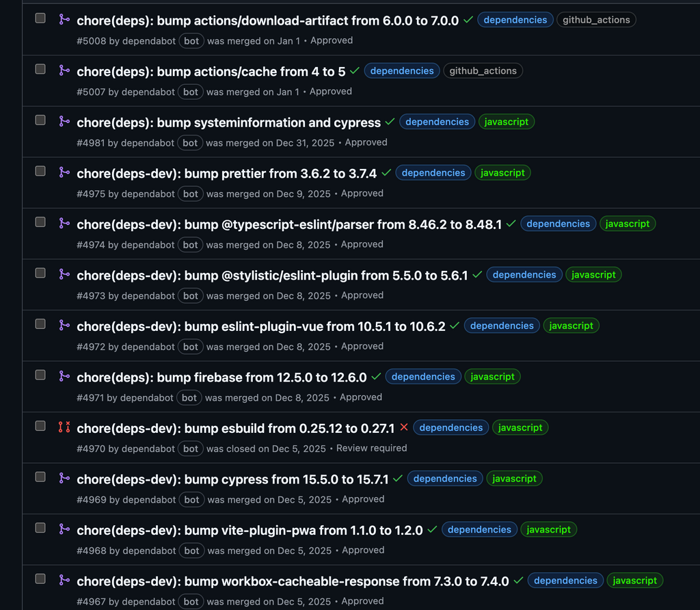Tick checkbox for esbuild bump PR
The width and height of the screenshot is (700, 610).
(x=40, y=426)
